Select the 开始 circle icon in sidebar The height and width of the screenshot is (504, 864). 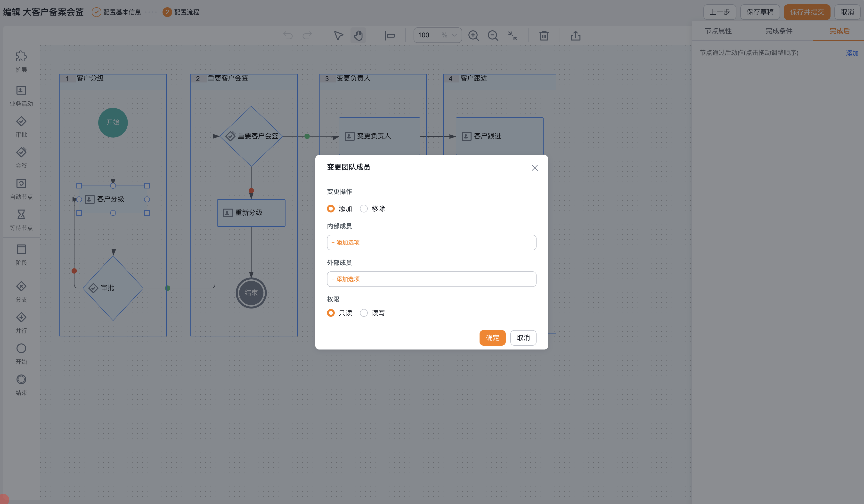click(21, 348)
